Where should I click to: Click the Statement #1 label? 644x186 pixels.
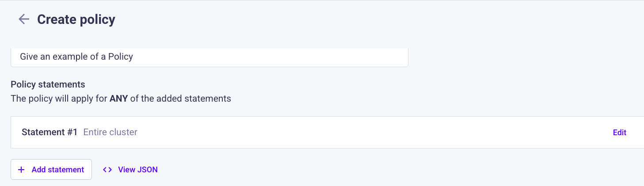(x=50, y=132)
